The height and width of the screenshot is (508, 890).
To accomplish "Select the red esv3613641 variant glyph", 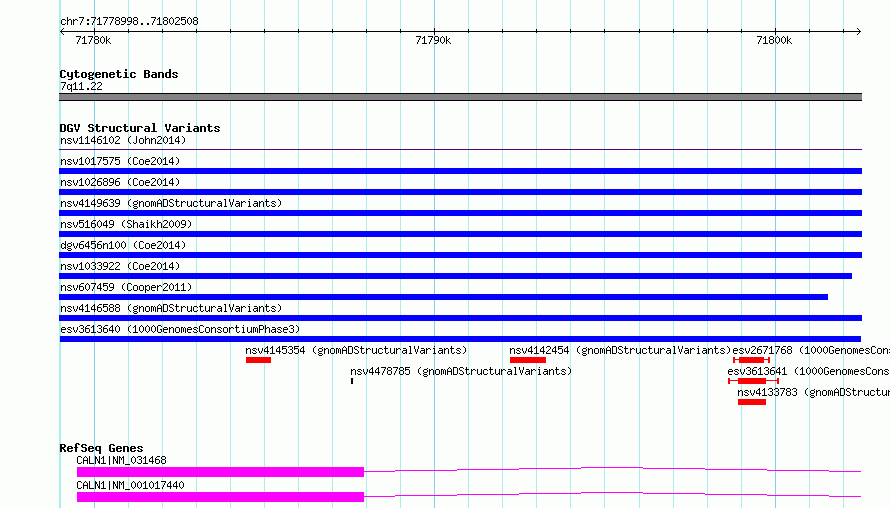I will (x=753, y=381).
